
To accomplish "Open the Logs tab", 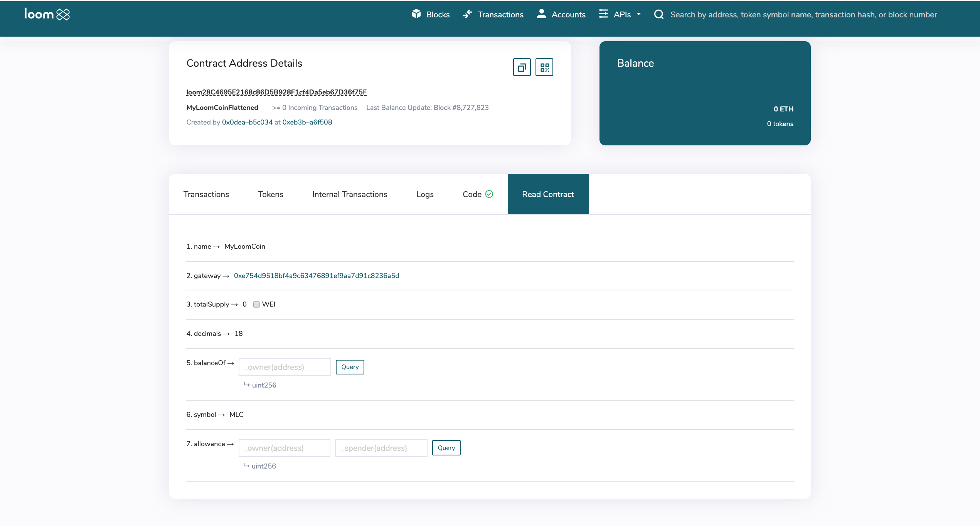I will tap(425, 194).
